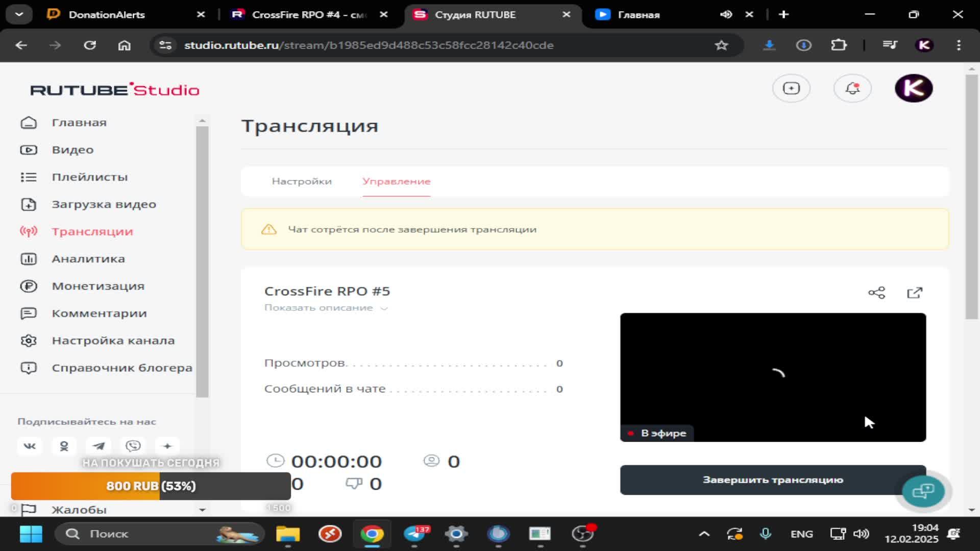Screen dimensions: 980x551
Task: Open Chrome three-dot menu
Action: coord(959,45)
